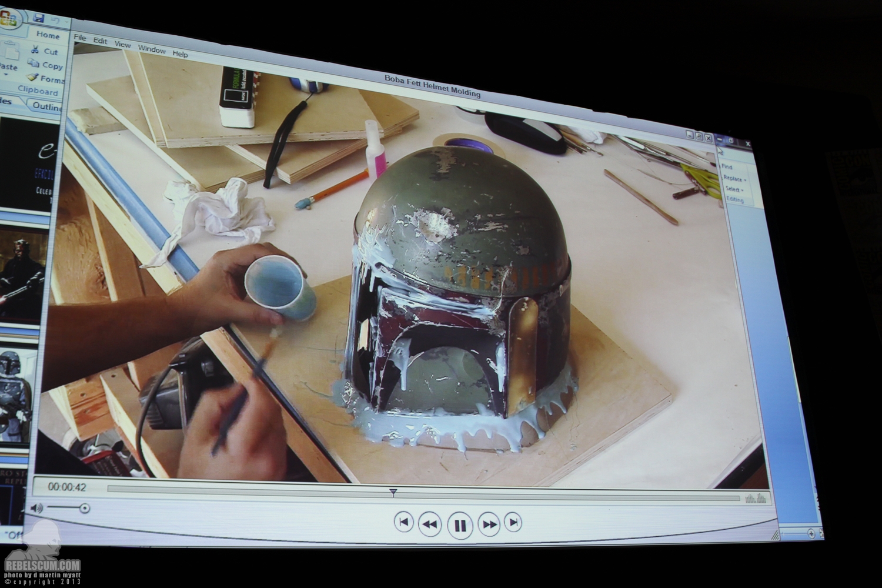882x588 pixels.
Task: Pause the video with the pause button
Action: coord(460,525)
